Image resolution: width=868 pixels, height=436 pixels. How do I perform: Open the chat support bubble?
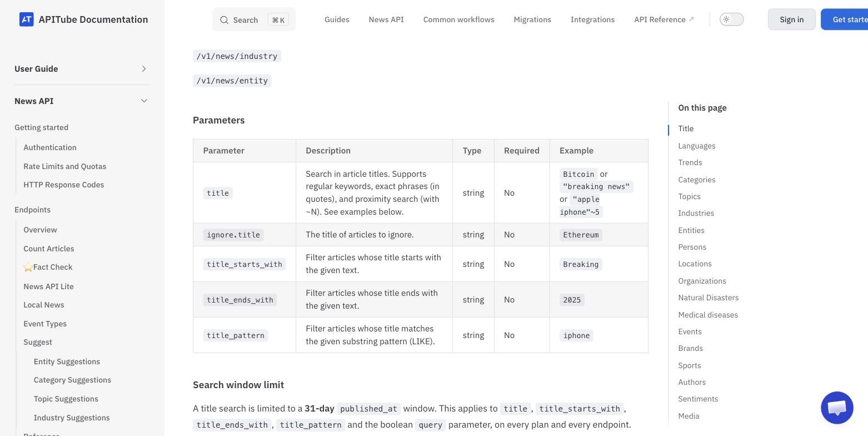tap(837, 408)
